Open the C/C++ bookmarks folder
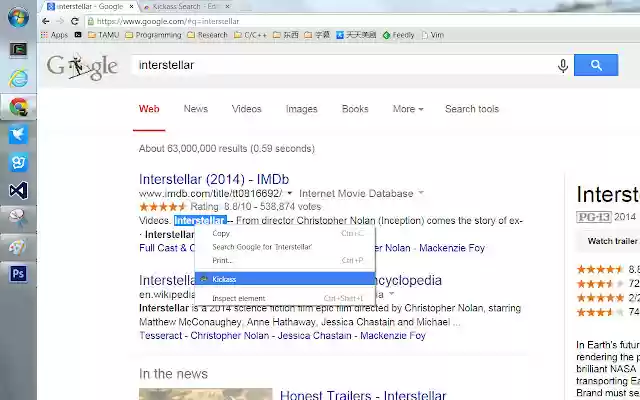 pos(251,35)
